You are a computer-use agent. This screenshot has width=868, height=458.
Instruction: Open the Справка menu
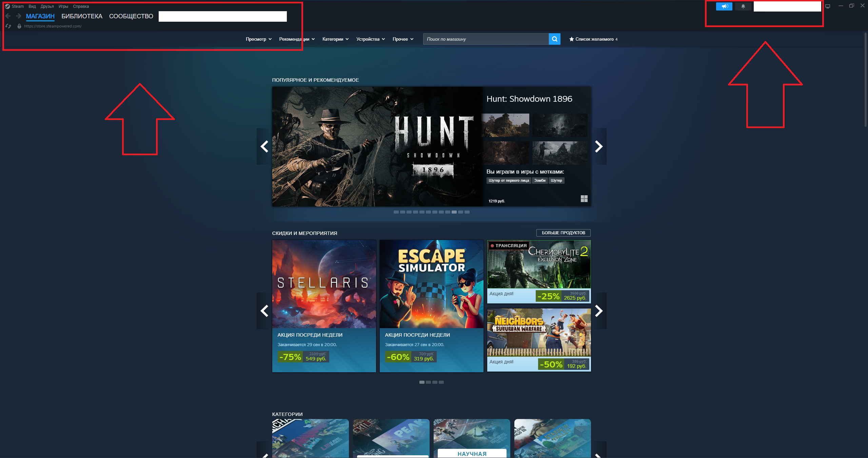[x=81, y=6]
